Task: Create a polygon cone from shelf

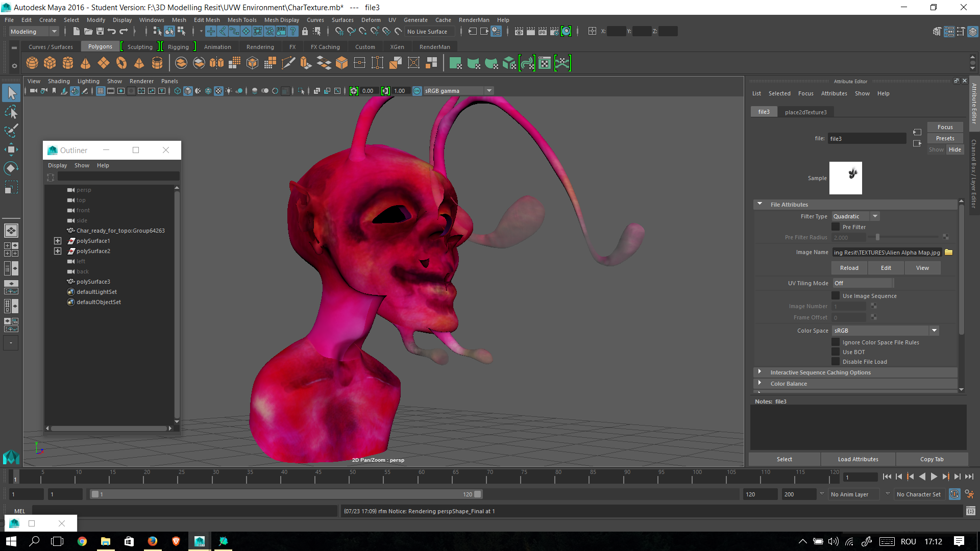Action: [86, 63]
